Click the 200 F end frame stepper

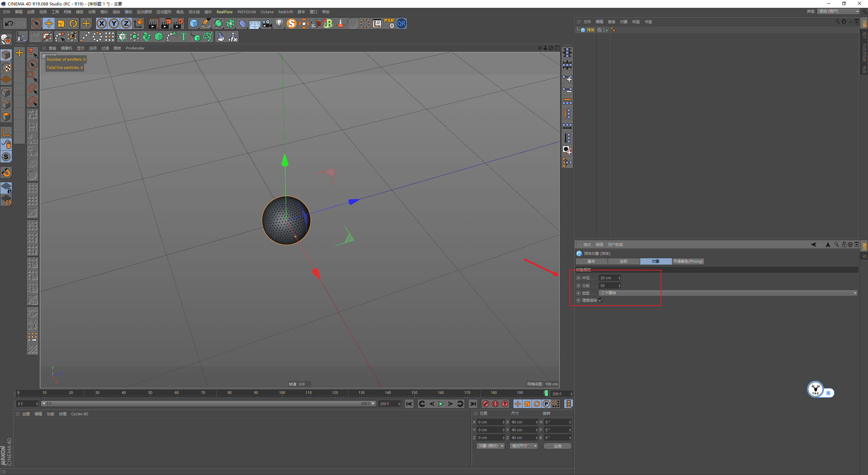pos(399,404)
